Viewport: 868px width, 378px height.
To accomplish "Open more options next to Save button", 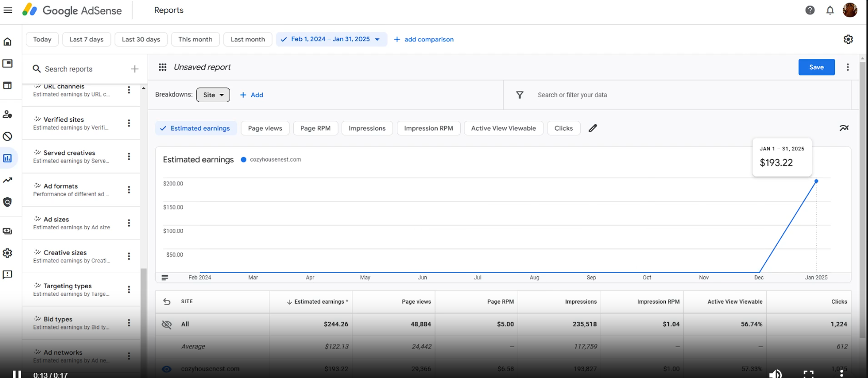I will (848, 67).
